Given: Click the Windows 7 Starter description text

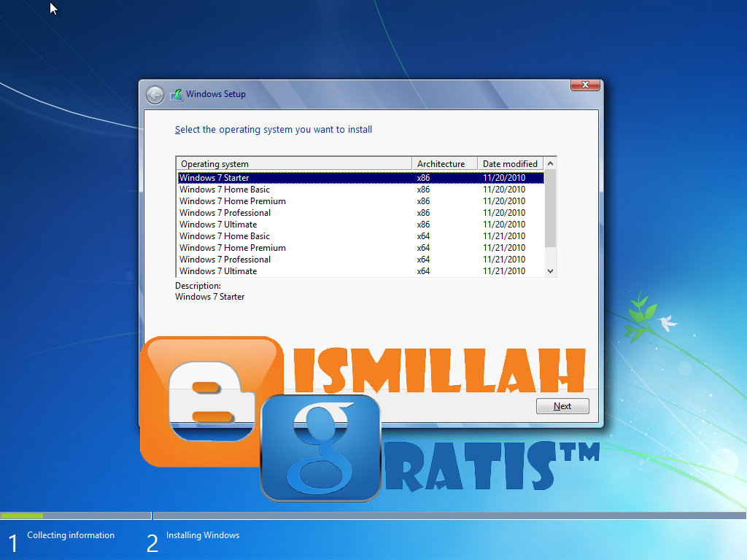Looking at the screenshot, I should point(209,297).
